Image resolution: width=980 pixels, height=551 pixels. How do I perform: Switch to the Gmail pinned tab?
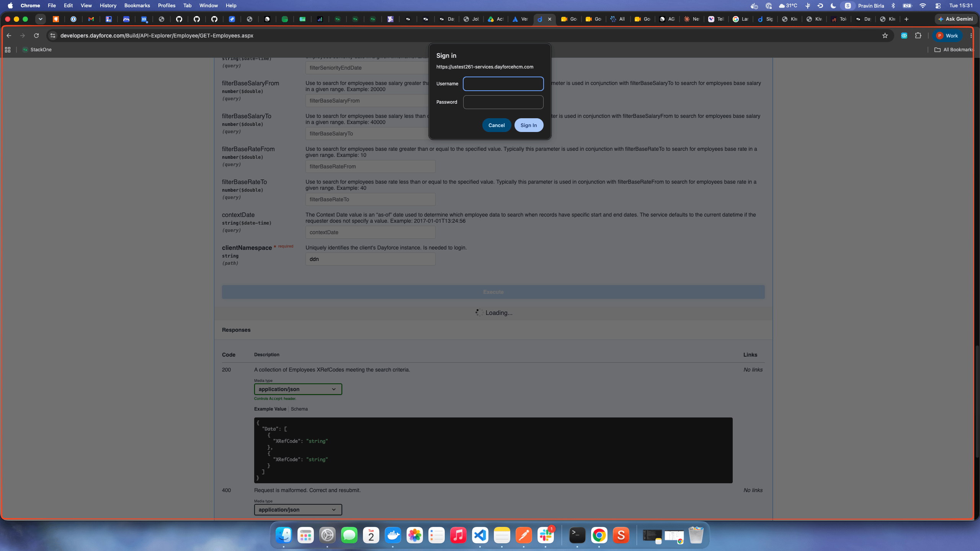pos(91,19)
